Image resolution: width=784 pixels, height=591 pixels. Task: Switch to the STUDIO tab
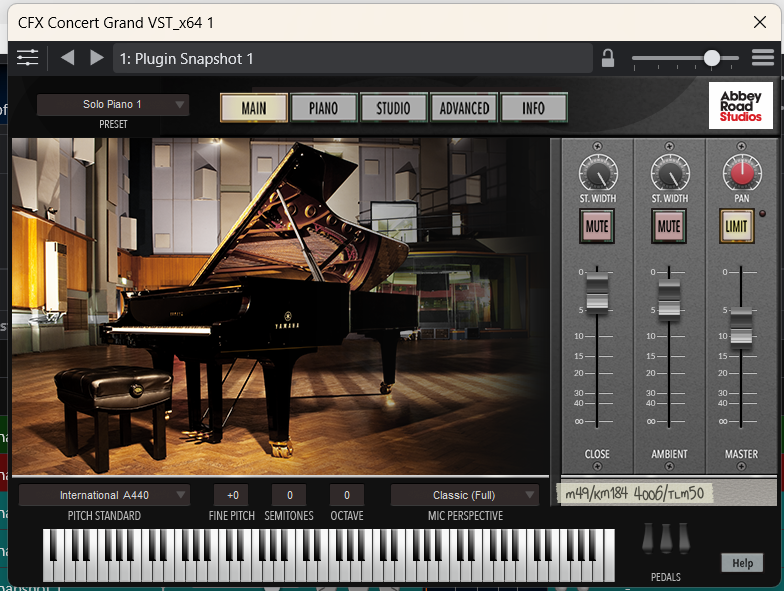tap(393, 108)
